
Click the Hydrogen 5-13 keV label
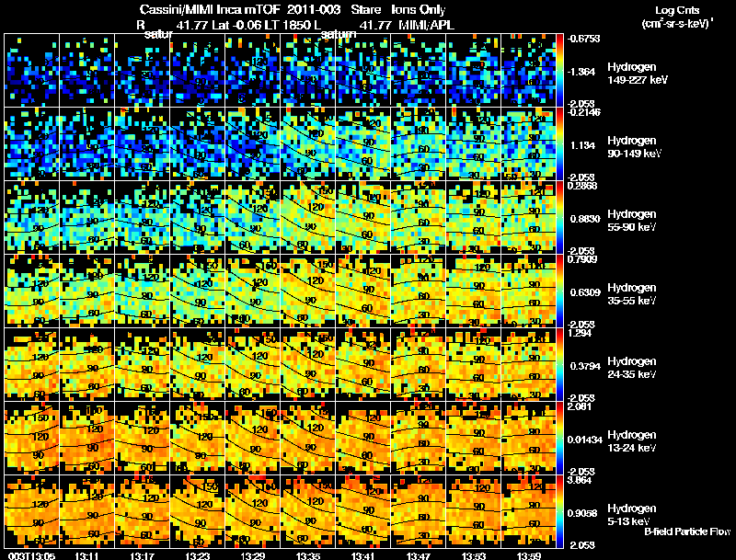point(632,515)
